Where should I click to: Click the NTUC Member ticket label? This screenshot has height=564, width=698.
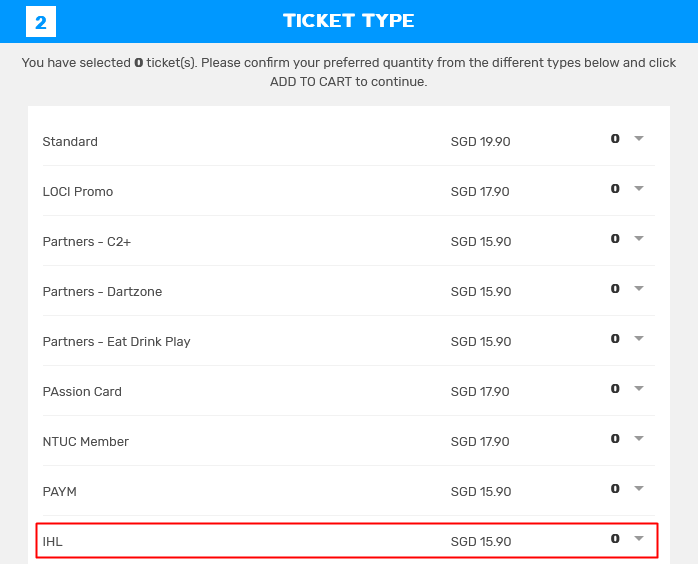click(x=86, y=442)
